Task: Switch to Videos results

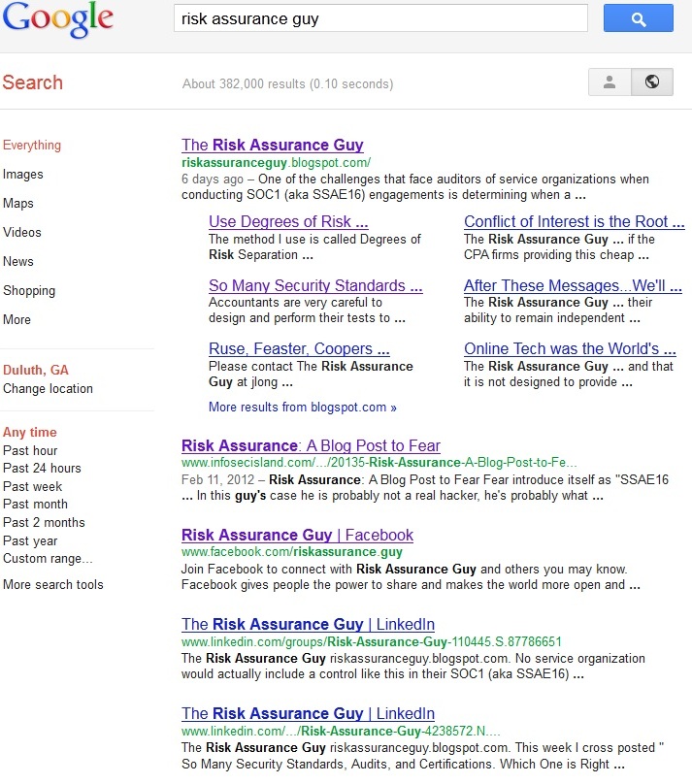Action: point(22,232)
